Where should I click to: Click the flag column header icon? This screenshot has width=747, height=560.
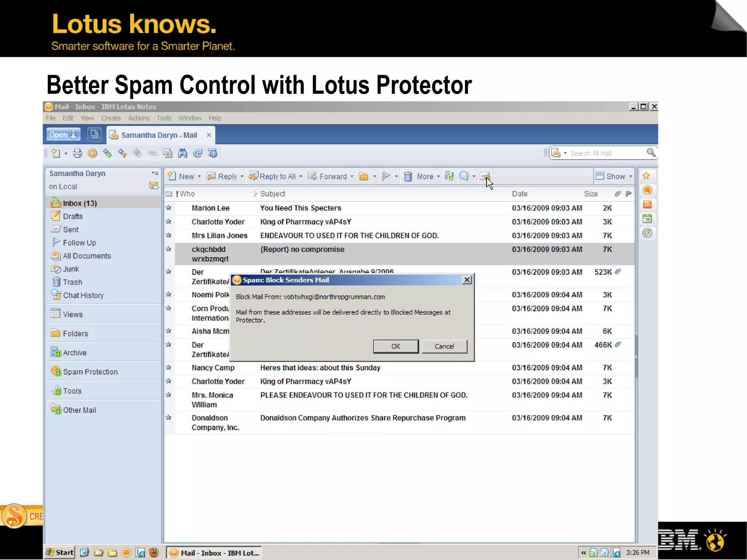click(628, 194)
